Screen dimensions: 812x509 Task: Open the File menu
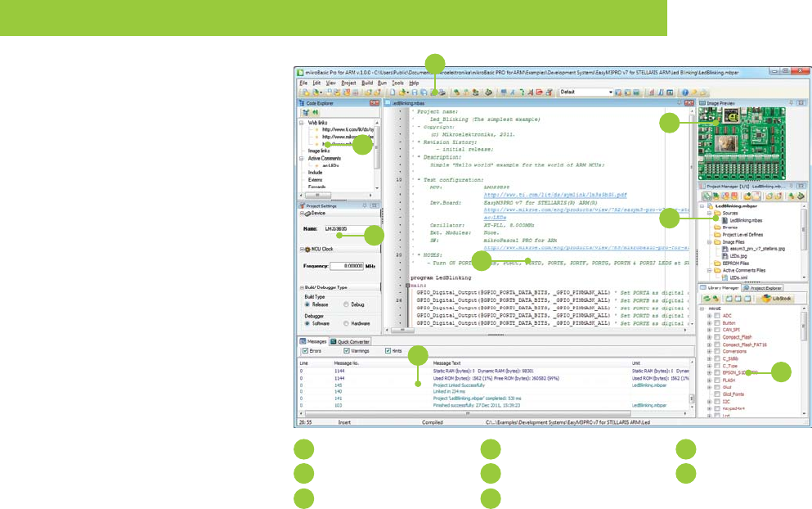pyautogui.click(x=303, y=83)
